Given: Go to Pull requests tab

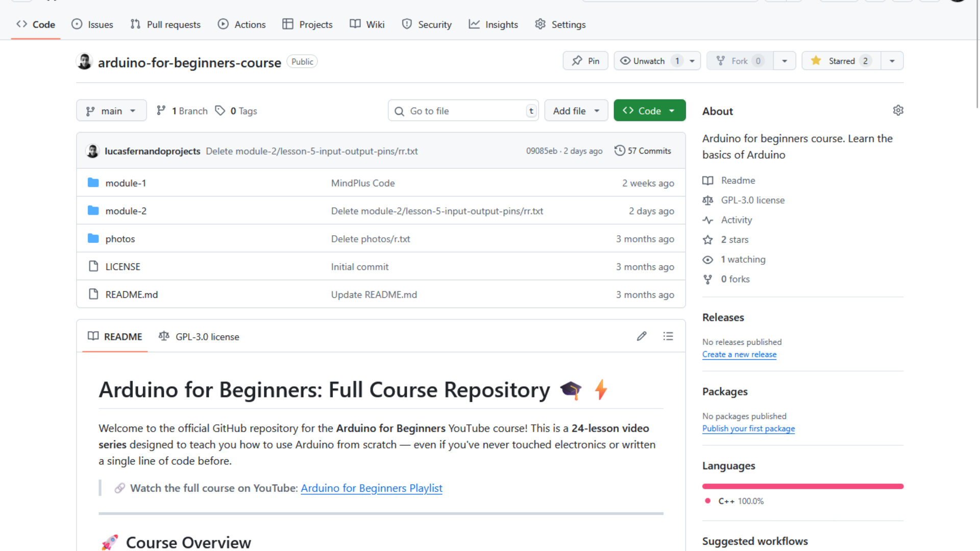Looking at the screenshot, I should click(165, 24).
